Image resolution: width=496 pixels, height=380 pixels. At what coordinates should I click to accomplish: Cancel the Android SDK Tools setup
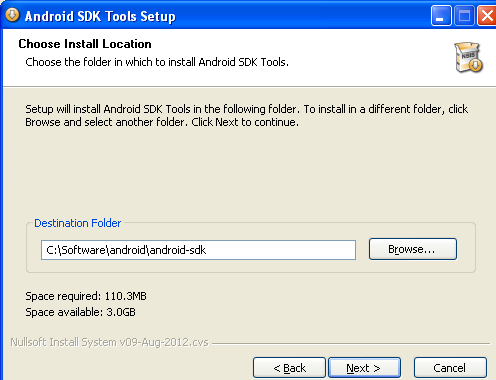tap(450, 368)
